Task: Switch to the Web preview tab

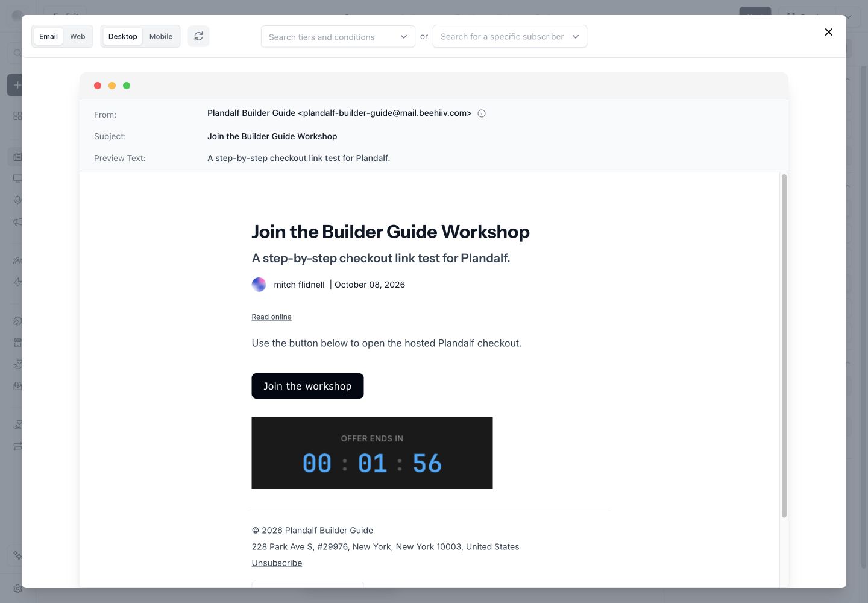Action: click(x=78, y=36)
